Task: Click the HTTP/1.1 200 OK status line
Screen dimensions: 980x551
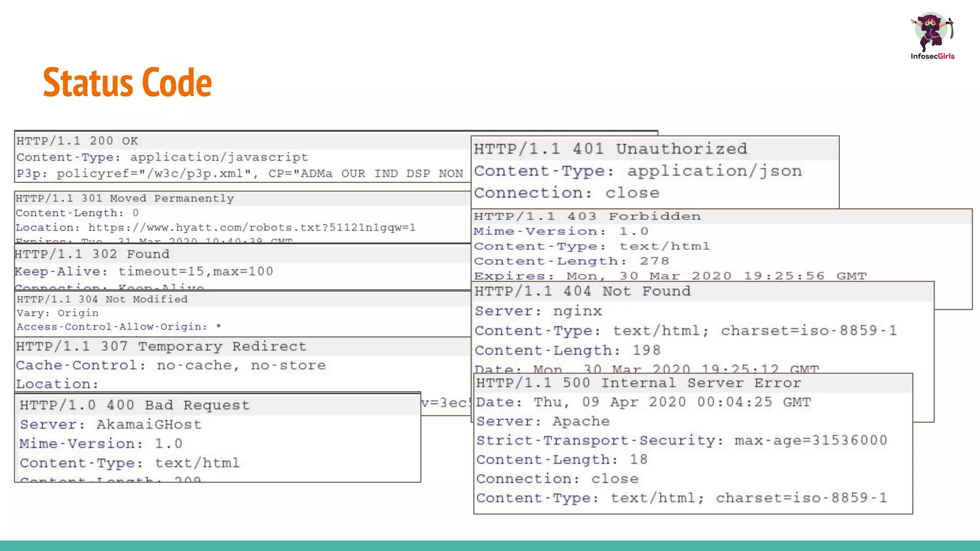Action: coord(78,141)
